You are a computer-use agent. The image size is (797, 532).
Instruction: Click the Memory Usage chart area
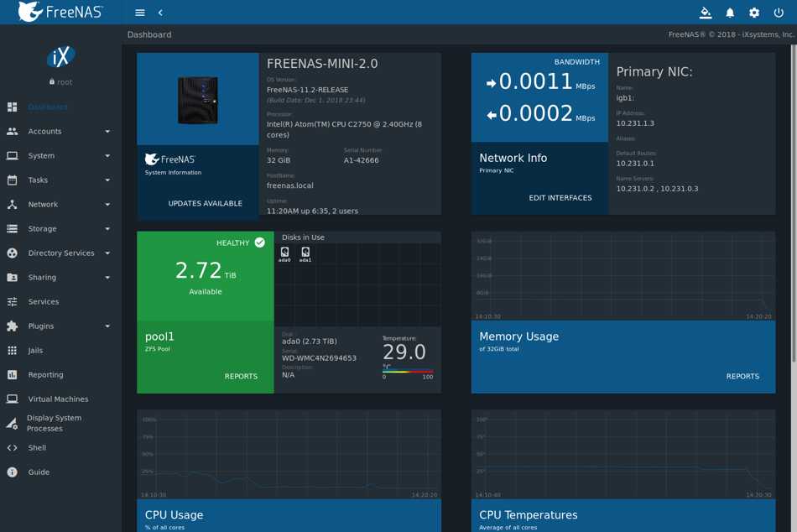[623, 276]
